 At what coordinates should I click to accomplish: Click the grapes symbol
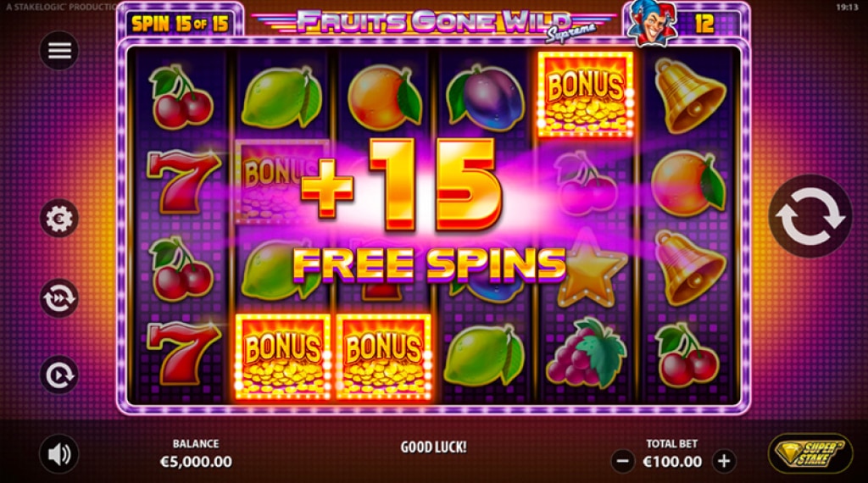586,352
